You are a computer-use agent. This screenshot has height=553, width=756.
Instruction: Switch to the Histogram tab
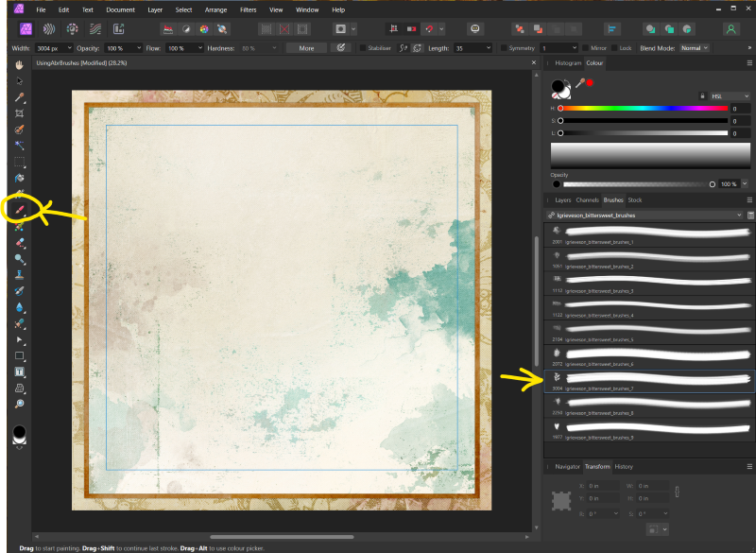[568, 63]
